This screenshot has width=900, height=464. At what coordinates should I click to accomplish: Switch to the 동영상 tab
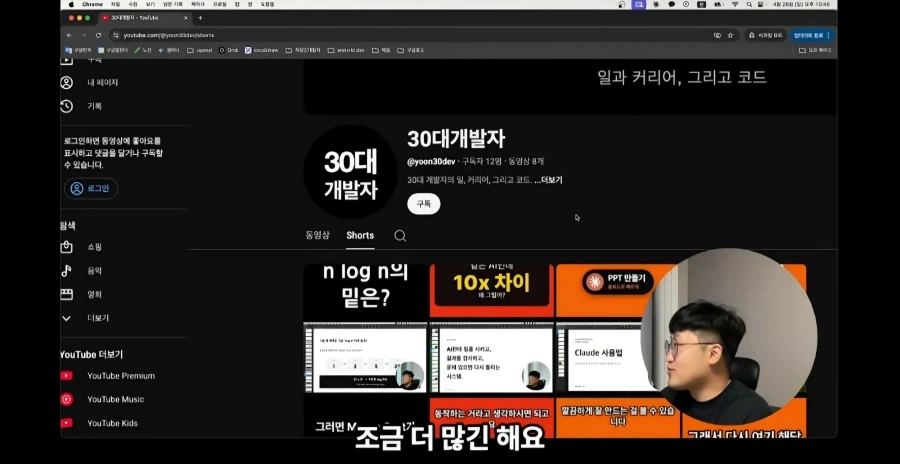tap(317, 235)
